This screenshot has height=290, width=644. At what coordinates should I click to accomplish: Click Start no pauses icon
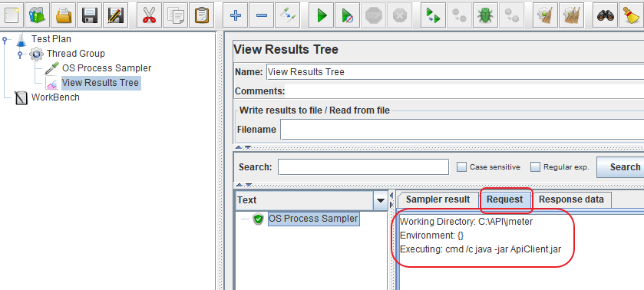tap(347, 15)
